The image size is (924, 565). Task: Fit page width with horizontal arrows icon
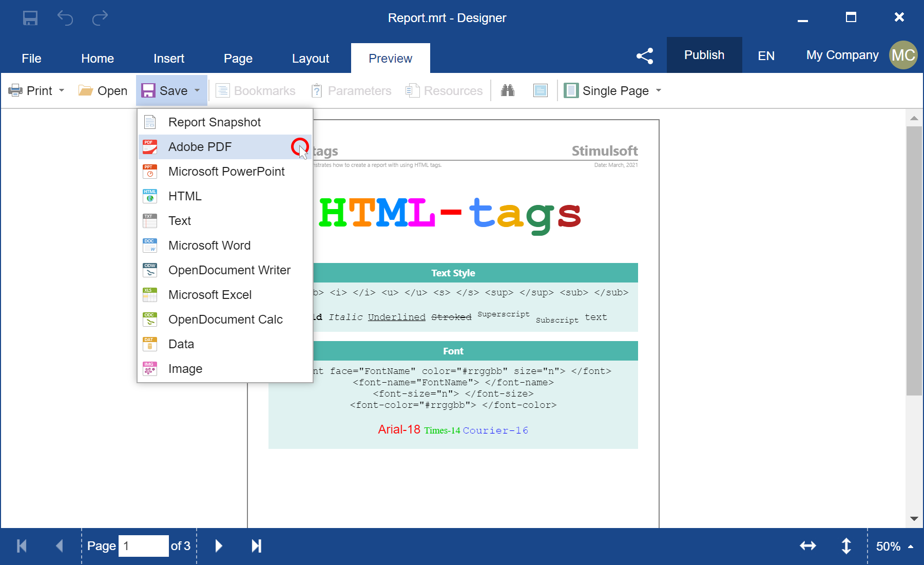[808, 546]
